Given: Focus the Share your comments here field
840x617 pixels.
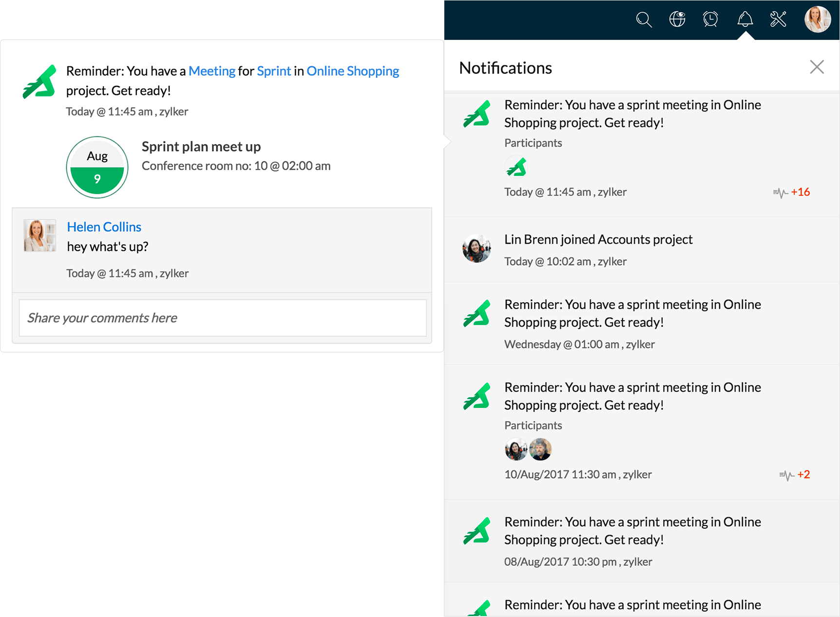Looking at the screenshot, I should pos(223,318).
